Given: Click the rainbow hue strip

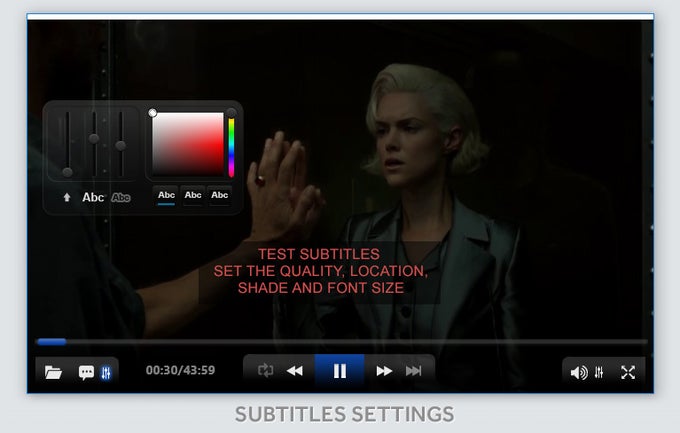Looking at the screenshot, I should click(x=232, y=148).
